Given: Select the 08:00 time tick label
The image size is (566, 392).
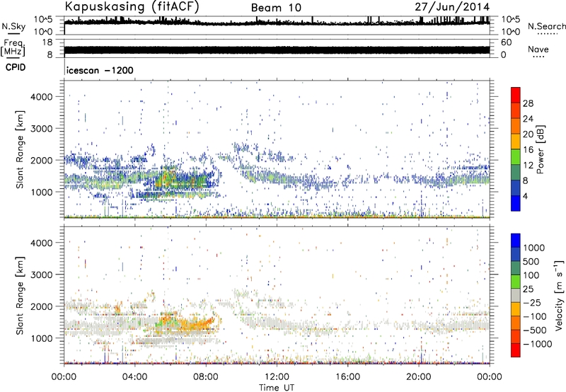Looking at the screenshot, I should 206,377.
